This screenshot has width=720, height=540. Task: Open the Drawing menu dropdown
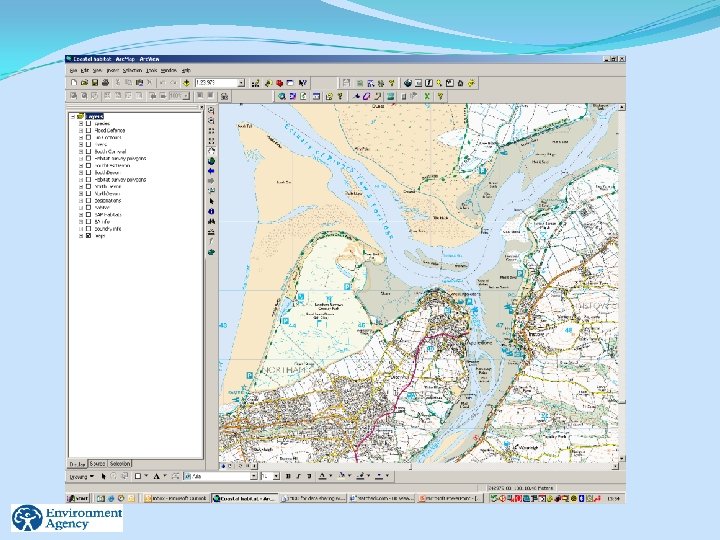tap(81, 477)
